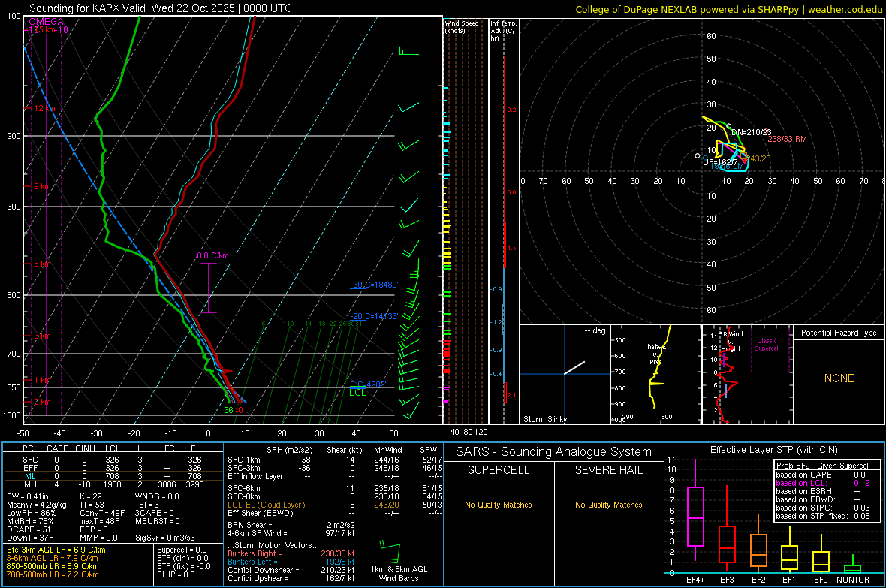The width and height of the screenshot is (886, 588).
Task: Click the green LCL marker label on the skew-T
Action: tap(357, 393)
